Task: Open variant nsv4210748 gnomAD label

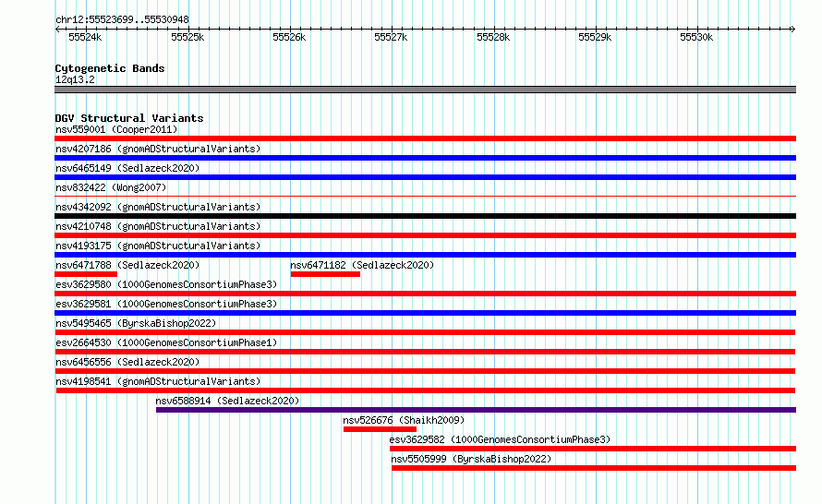Action: (x=158, y=226)
